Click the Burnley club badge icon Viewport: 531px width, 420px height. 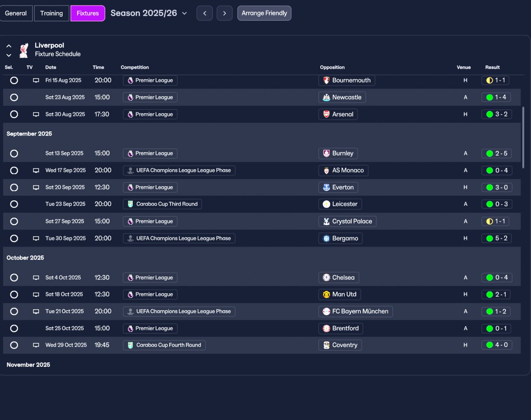[326, 153]
